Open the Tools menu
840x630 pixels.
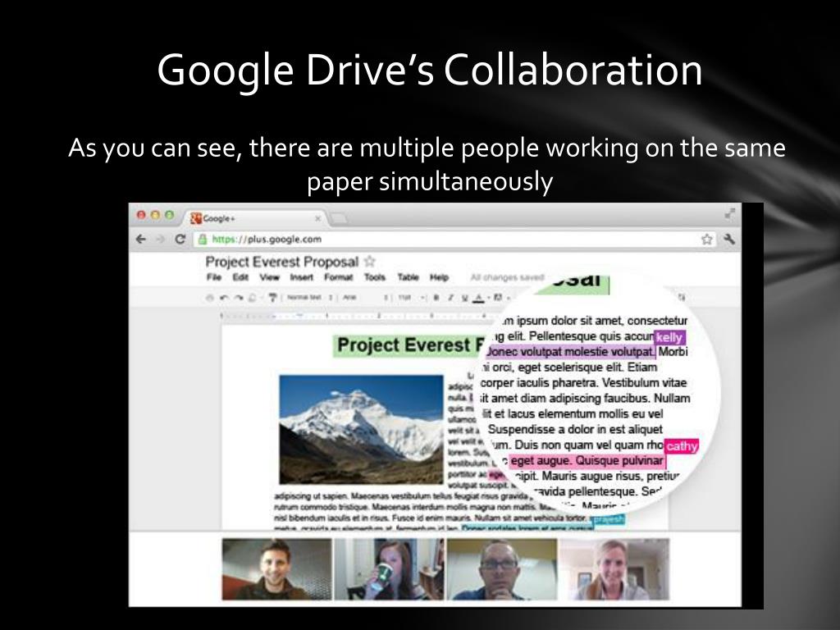pyautogui.click(x=374, y=277)
